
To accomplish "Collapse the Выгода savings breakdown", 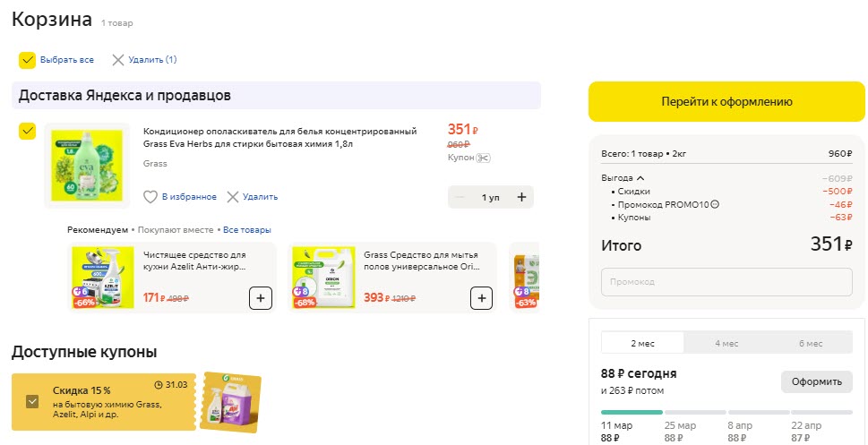I will [640, 178].
